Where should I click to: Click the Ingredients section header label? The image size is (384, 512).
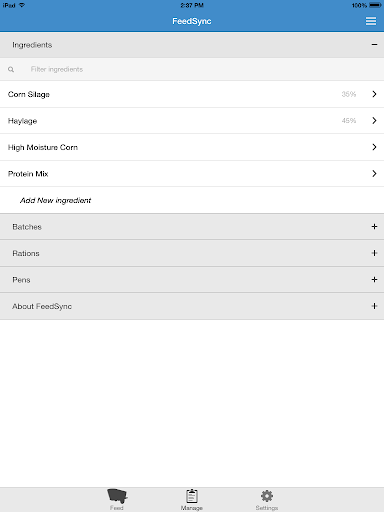pos(32,45)
